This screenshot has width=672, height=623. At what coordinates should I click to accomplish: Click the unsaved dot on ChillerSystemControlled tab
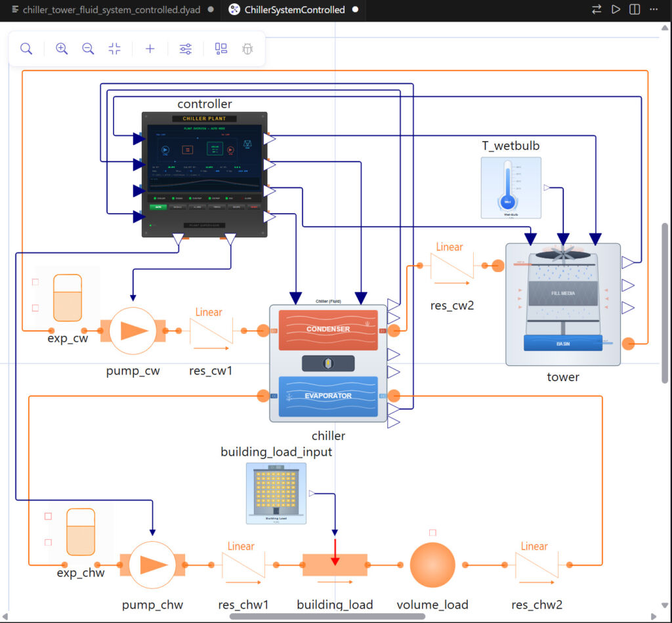(355, 9)
